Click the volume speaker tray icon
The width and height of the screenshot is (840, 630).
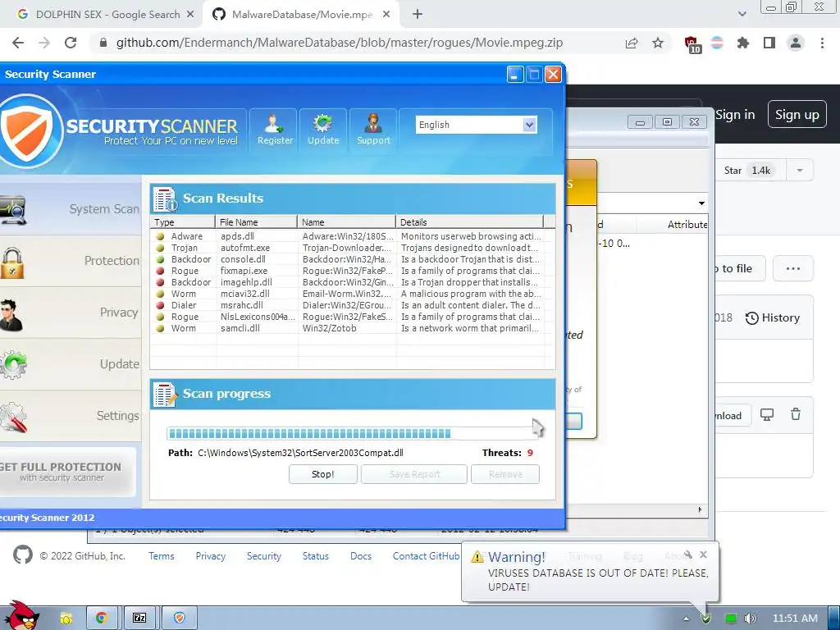point(750,619)
